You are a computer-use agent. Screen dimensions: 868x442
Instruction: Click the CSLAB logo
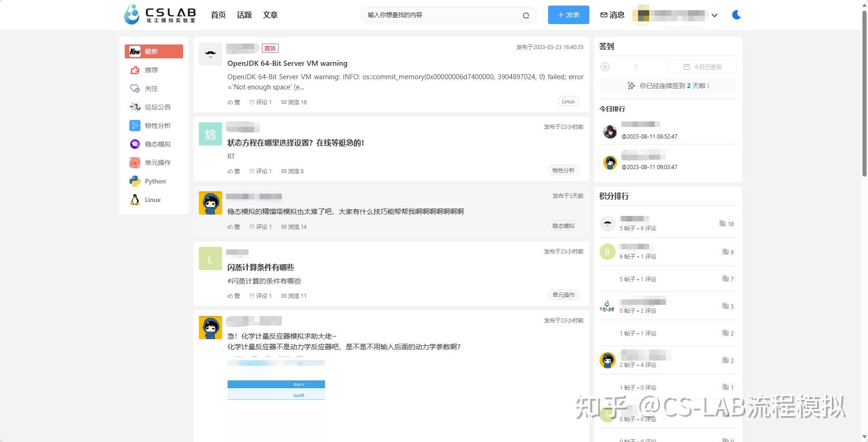(x=160, y=14)
